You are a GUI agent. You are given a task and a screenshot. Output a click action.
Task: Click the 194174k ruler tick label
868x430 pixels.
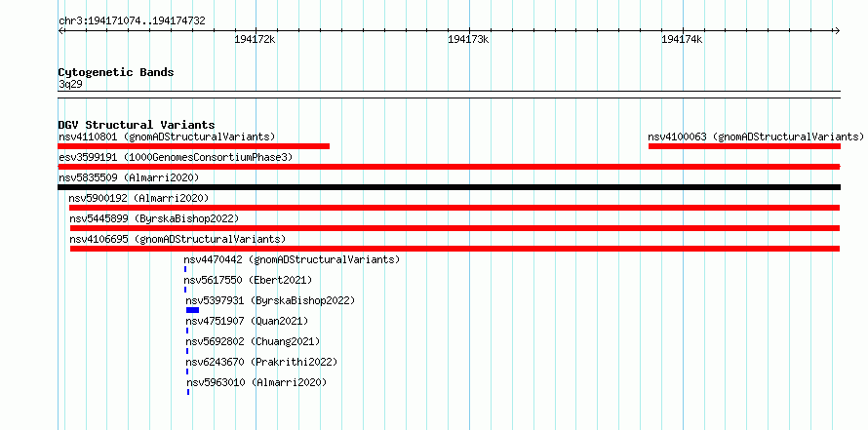coord(682,39)
